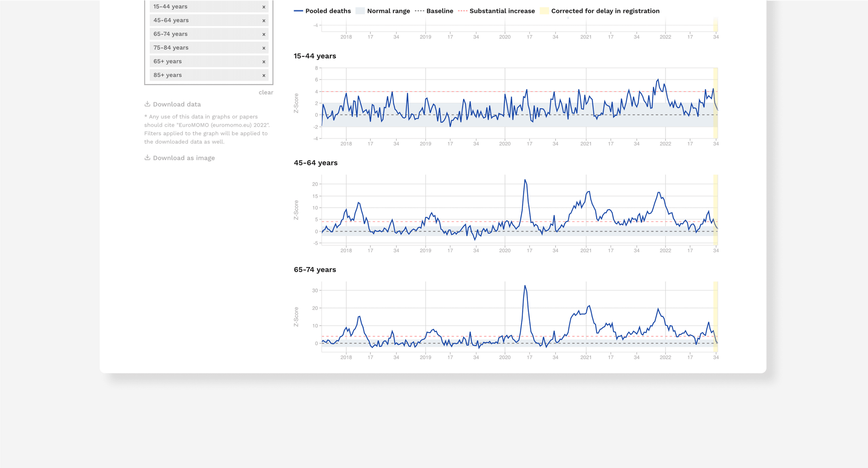
Task: Clear all selected age groups
Action: click(x=266, y=92)
